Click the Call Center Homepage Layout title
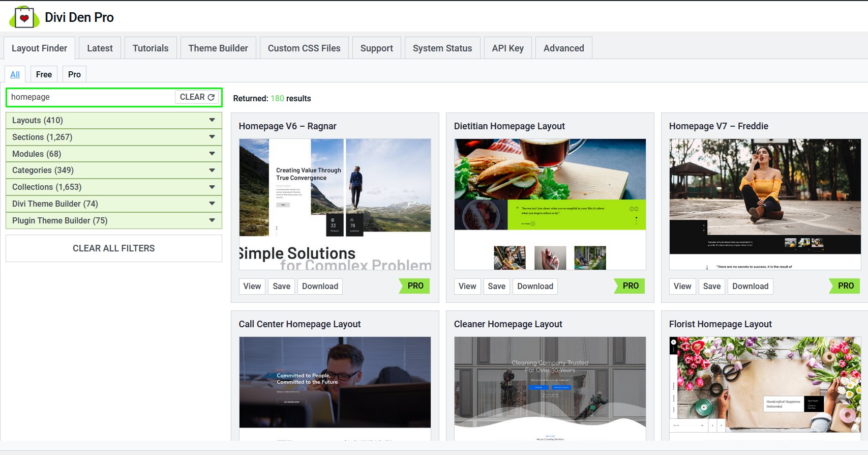Viewport: 868px width, 455px height. pos(300,324)
